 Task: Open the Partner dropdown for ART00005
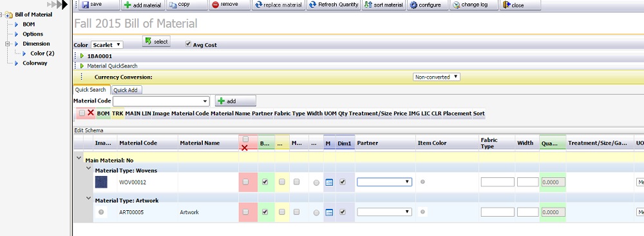(x=384, y=211)
